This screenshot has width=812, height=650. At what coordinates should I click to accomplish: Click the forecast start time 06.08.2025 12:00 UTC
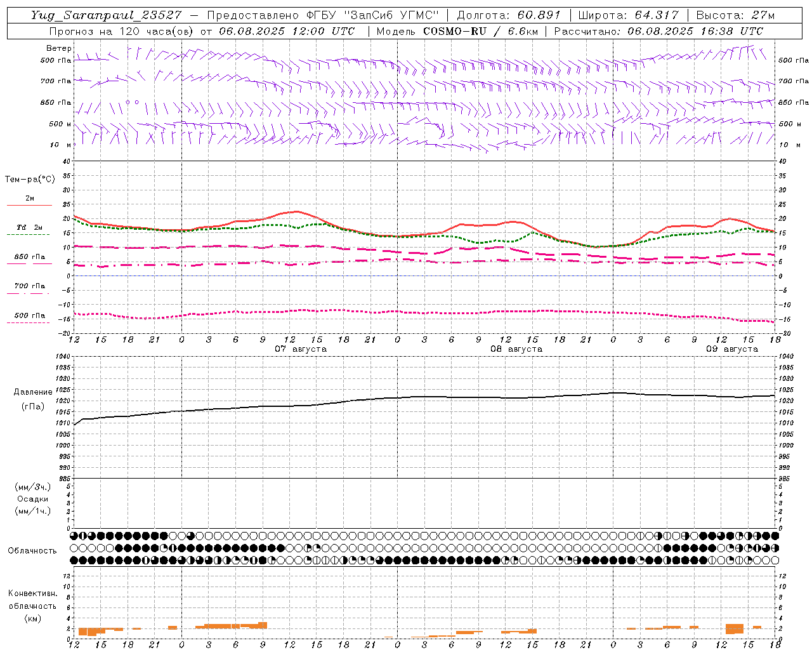[x=287, y=31]
